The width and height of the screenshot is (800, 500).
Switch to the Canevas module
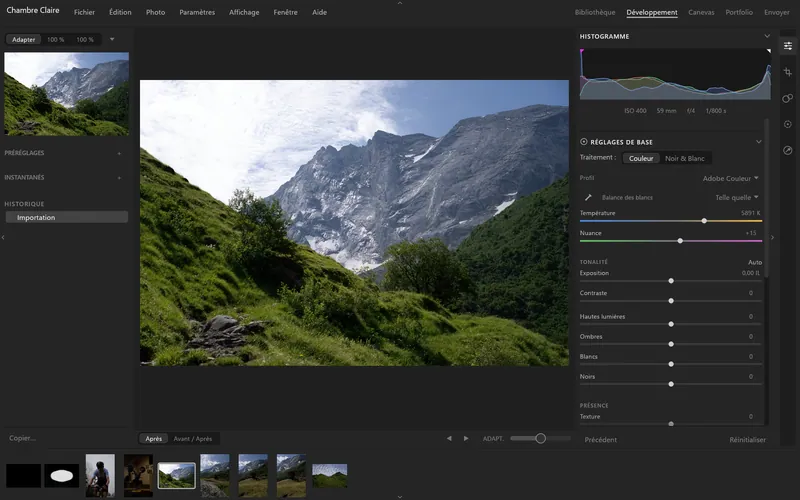701,12
